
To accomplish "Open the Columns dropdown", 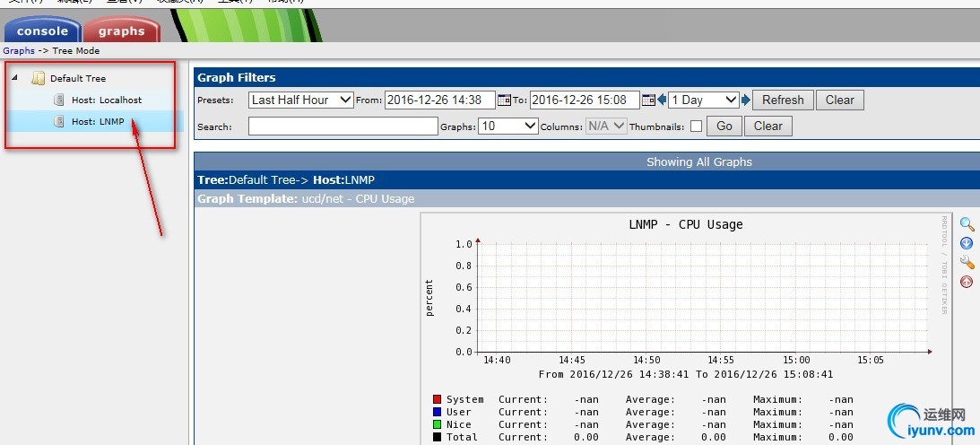I will coord(606,127).
